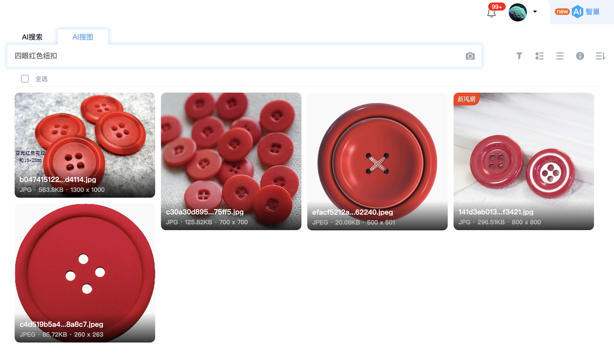Image resolution: width=614 pixels, height=364 pixels.
Task: Open thumbnail b047415122...d4114.jpg
Action: click(85, 145)
